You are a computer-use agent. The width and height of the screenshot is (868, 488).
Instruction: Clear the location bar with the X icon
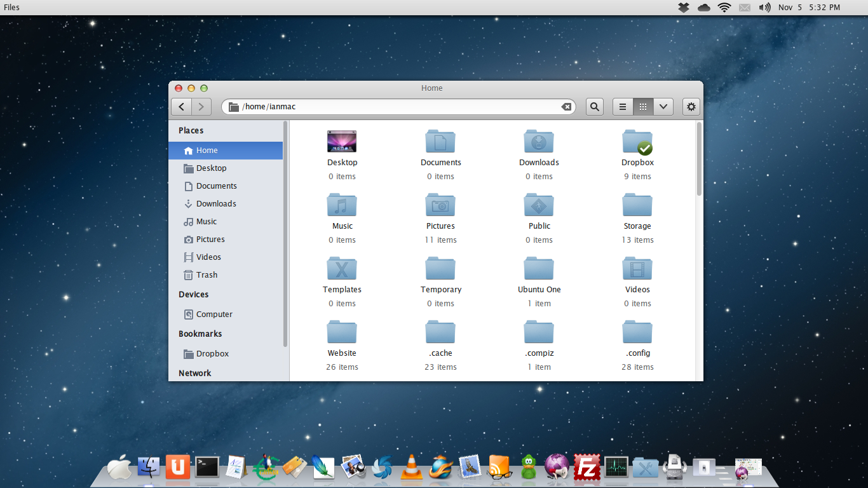click(566, 107)
